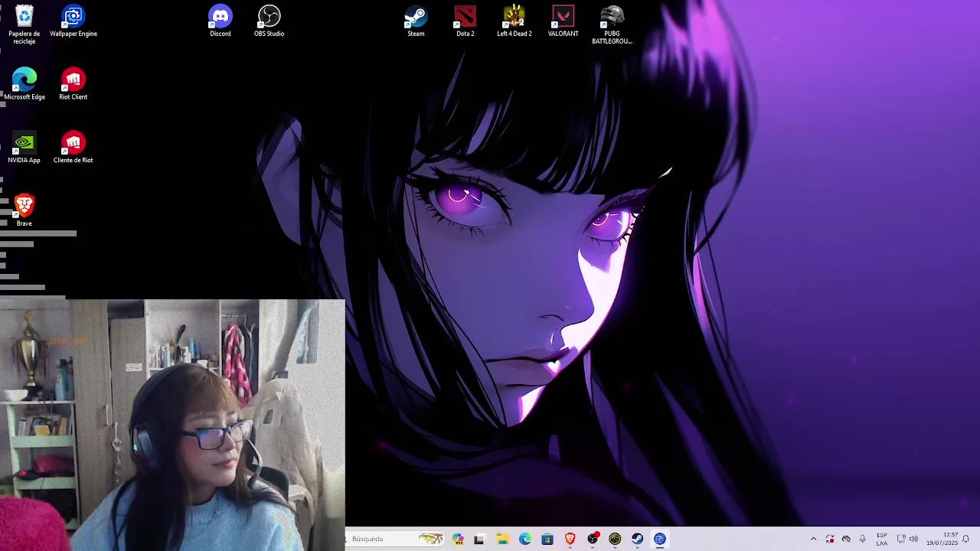Open the Steam desktop shortcut
Image resolution: width=980 pixels, height=551 pixels.
pos(416,21)
